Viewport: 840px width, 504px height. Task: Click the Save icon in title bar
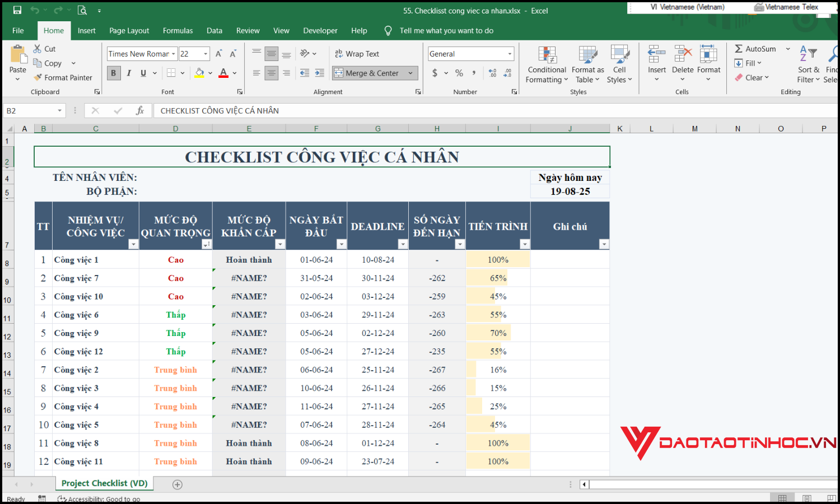point(17,10)
